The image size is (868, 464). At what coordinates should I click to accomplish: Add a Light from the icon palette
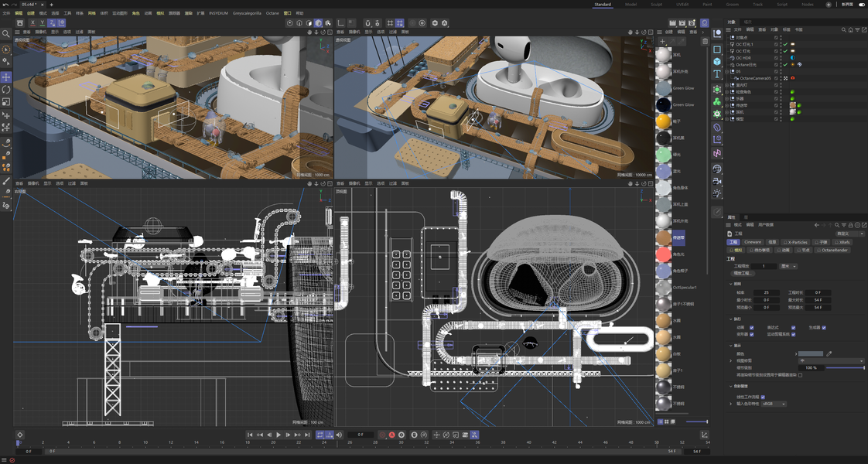click(717, 193)
